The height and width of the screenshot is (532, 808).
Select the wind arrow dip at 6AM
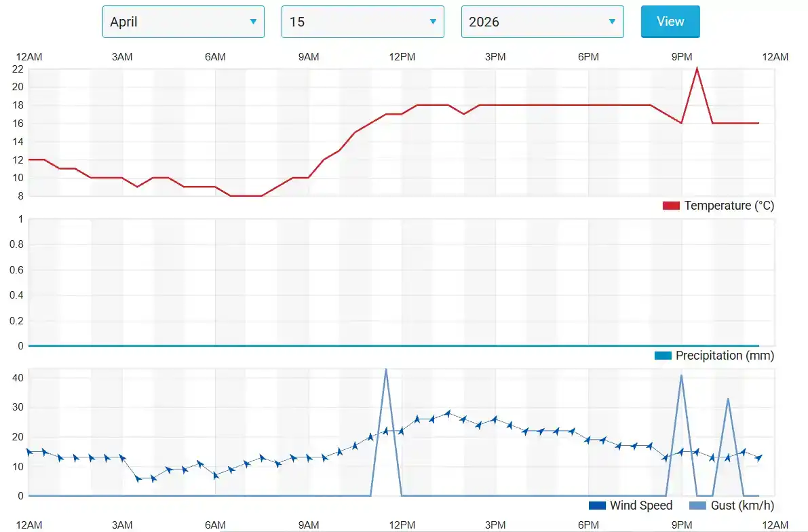pos(216,475)
